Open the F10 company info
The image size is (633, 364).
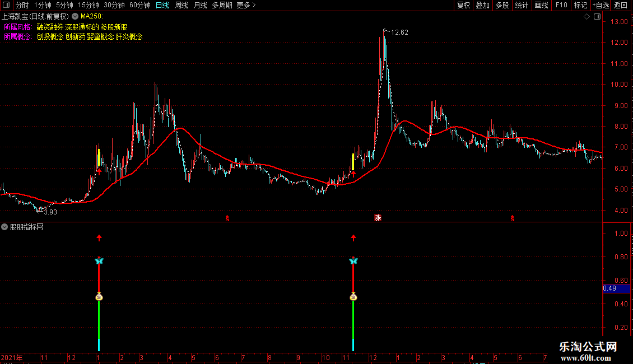tap(561, 5)
